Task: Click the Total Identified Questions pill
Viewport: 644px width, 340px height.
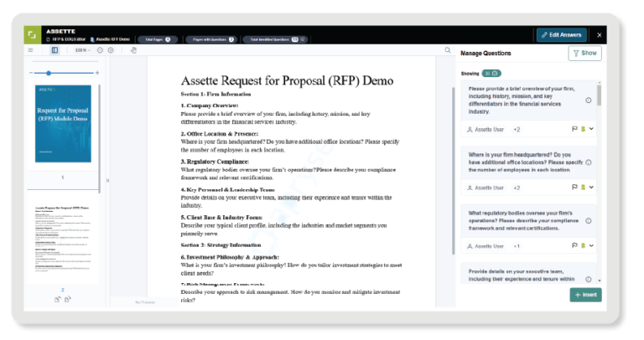Action: [275, 39]
